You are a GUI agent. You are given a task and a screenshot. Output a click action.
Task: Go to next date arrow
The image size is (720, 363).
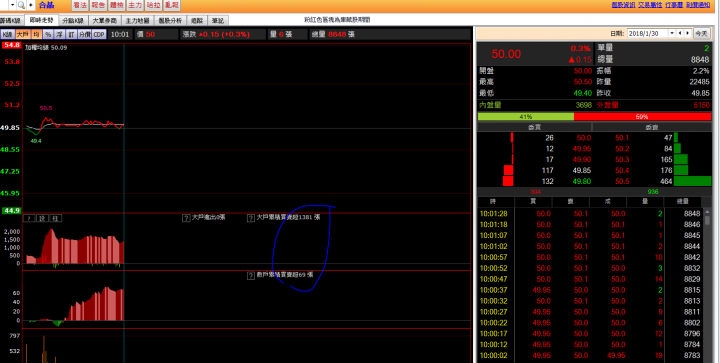point(688,34)
